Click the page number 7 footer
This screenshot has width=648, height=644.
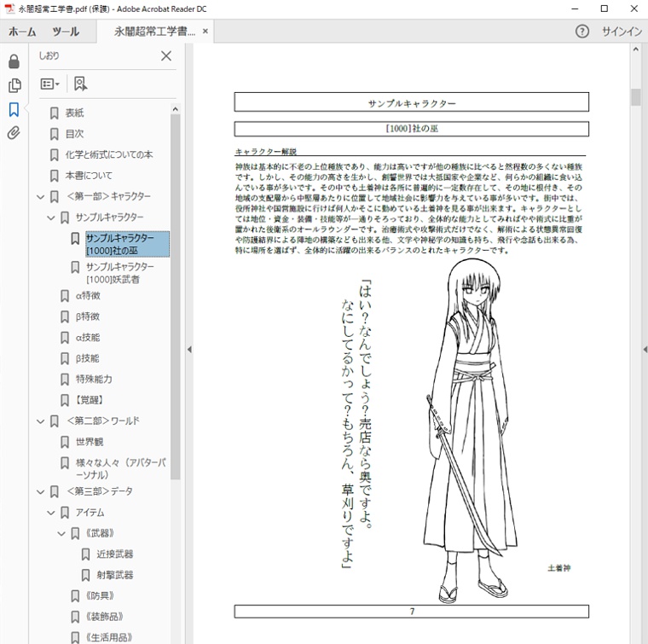pyautogui.click(x=412, y=612)
